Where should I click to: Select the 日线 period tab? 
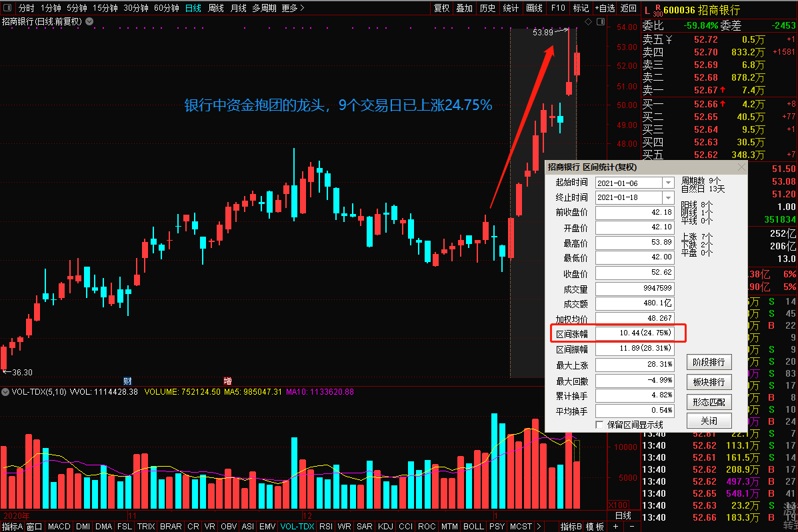(x=193, y=7)
